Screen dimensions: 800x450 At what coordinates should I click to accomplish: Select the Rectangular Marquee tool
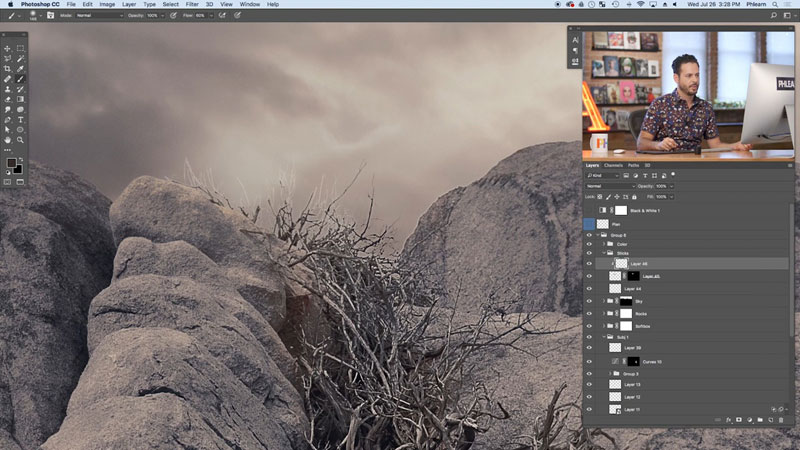coord(20,48)
